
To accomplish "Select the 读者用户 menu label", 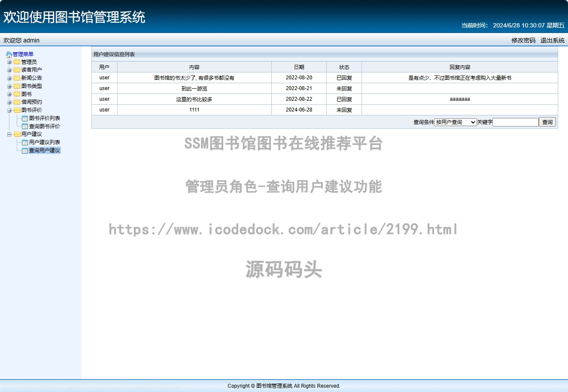I will click(32, 70).
